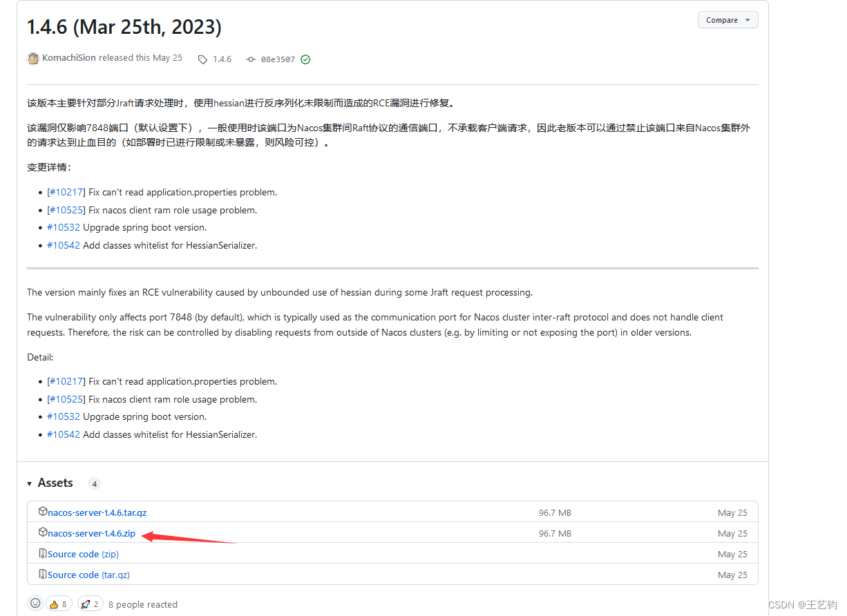Download Source code (tar.gz)
847x616 pixels.
tap(89, 574)
